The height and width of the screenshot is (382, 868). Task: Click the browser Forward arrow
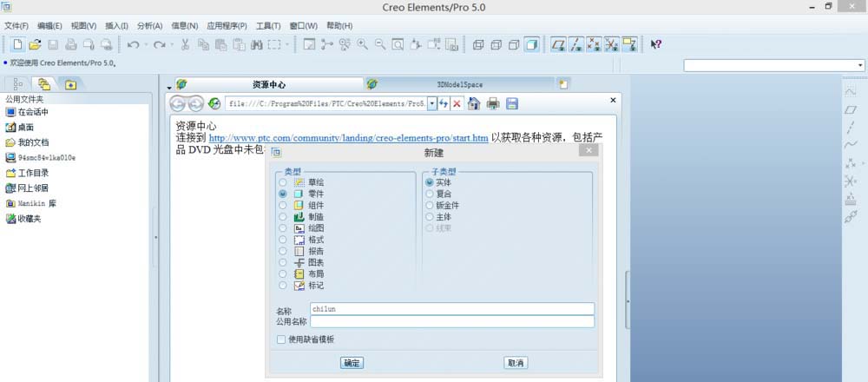coord(195,103)
